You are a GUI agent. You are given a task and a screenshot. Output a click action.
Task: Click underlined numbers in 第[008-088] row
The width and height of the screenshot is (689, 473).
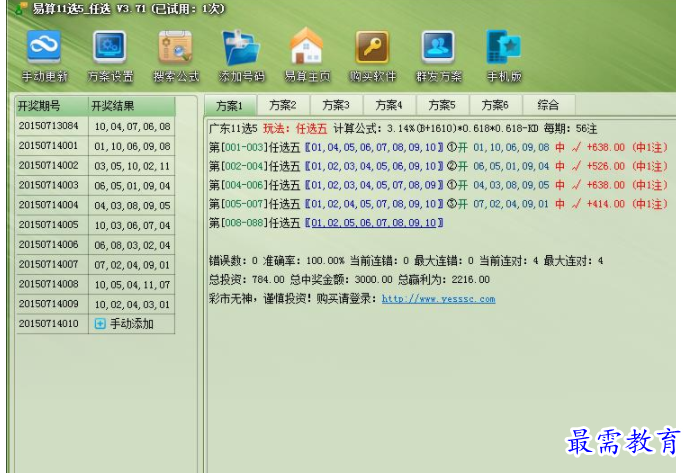tap(374, 223)
